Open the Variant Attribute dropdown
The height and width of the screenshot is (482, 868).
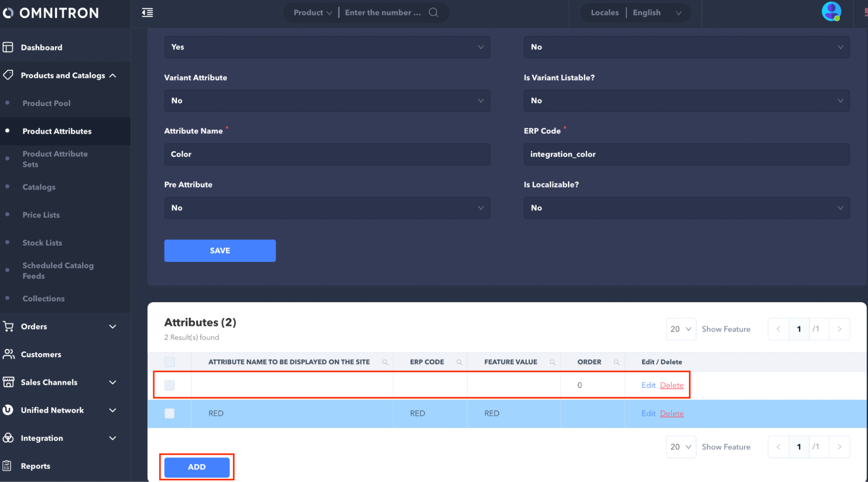click(x=327, y=101)
